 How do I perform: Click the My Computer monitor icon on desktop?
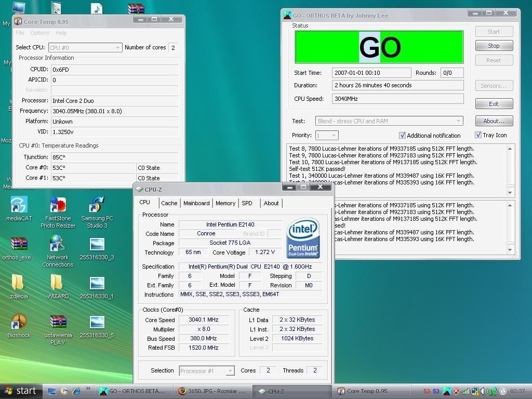[x=18, y=8]
